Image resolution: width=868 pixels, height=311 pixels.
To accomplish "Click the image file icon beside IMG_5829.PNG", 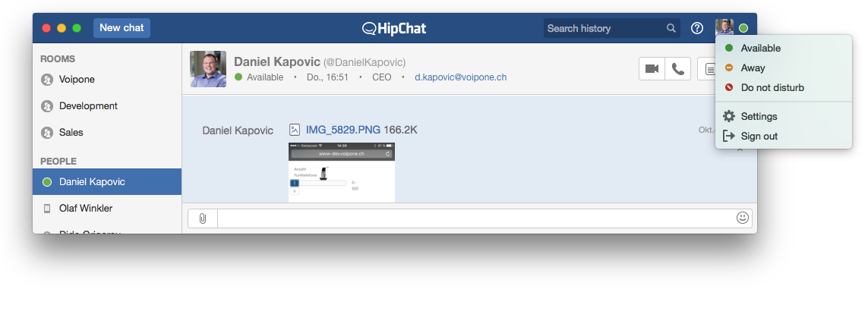I will [295, 130].
